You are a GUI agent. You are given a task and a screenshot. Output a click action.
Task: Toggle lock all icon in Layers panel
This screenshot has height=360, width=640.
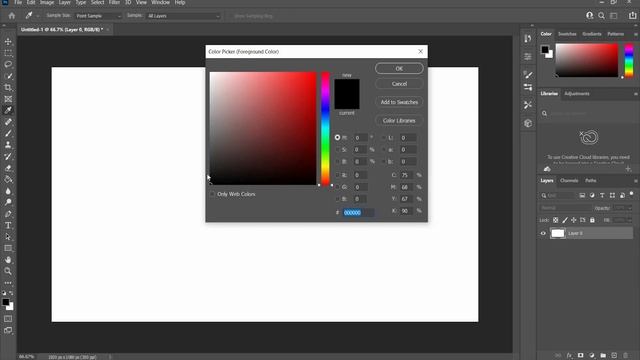592,220
